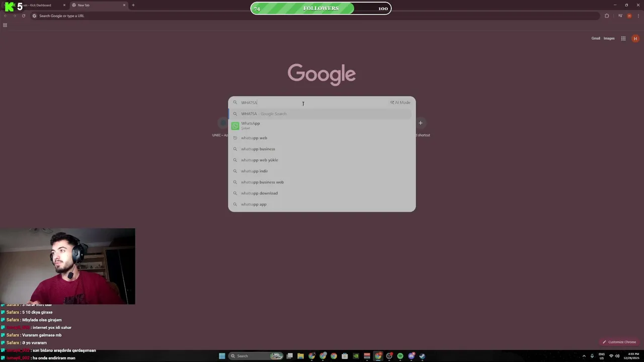Screen dimensions: 644x362
Task: Open Steam from the taskbar
Action: [x=422, y=356]
